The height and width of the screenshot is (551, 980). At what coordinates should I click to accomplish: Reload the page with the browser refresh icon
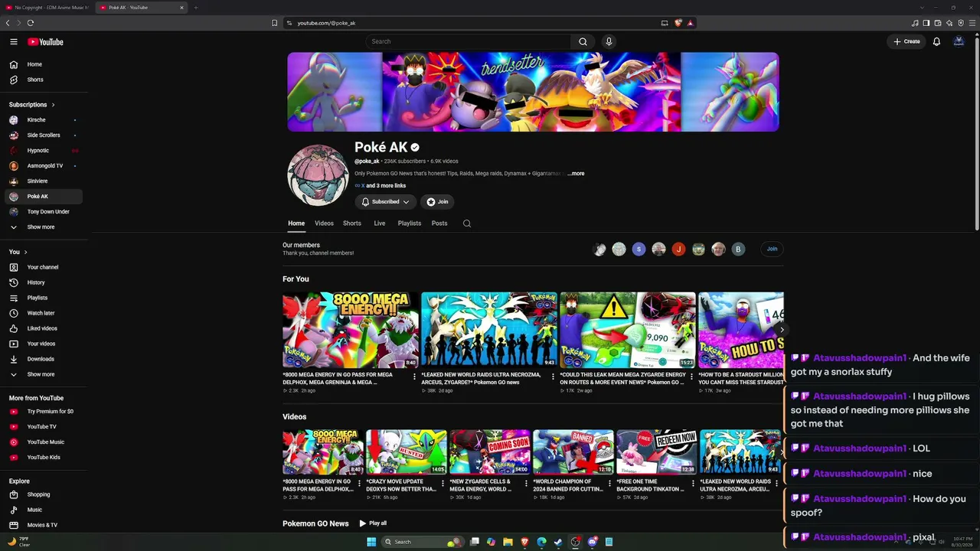(x=31, y=23)
